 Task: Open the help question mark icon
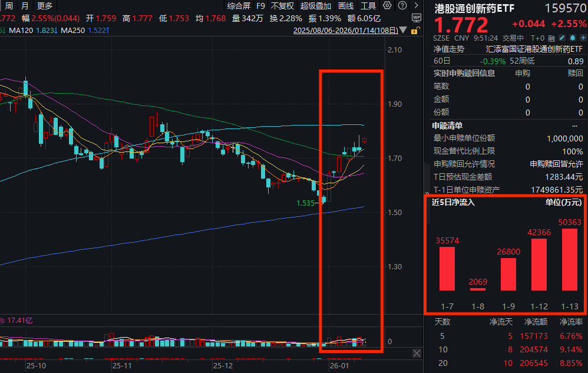click(x=402, y=5)
